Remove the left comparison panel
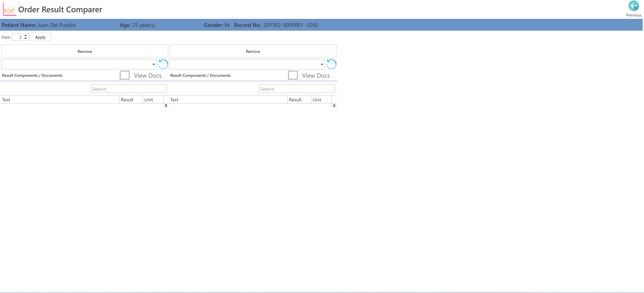This screenshot has width=644, height=293. pyautogui.click(x=85, y=51)
